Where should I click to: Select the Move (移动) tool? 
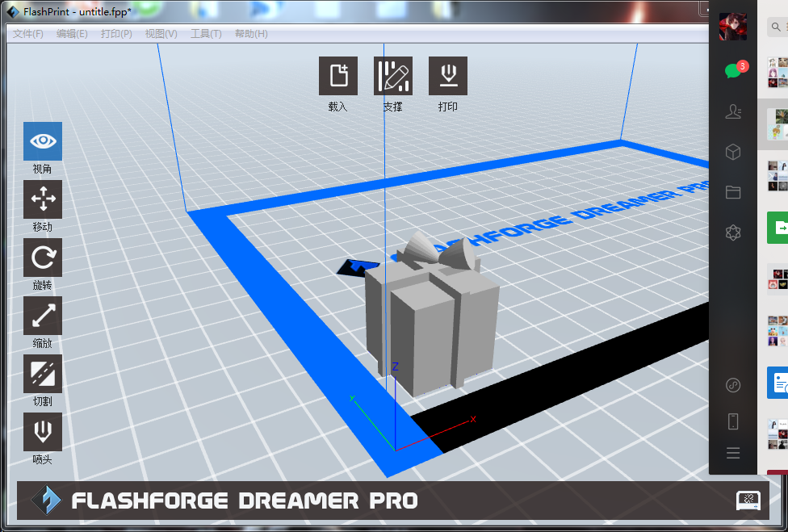tap(42, 199)
